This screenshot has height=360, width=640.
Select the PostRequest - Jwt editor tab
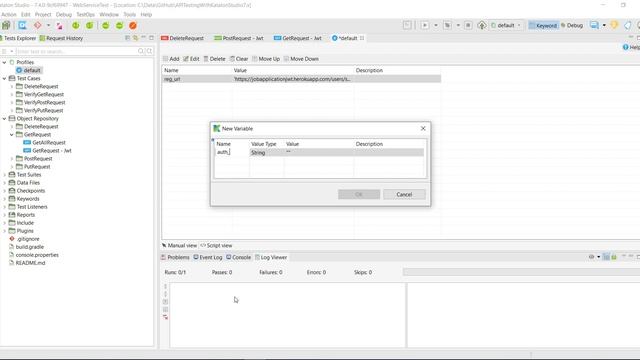[239, 38]
